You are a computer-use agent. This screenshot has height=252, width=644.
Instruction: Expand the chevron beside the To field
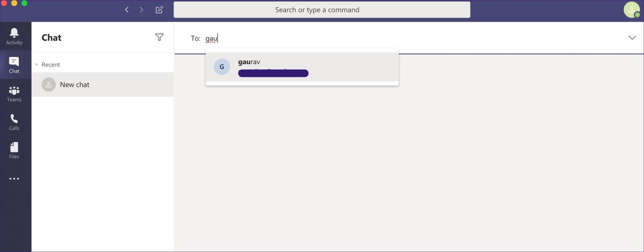pos(632,38)
